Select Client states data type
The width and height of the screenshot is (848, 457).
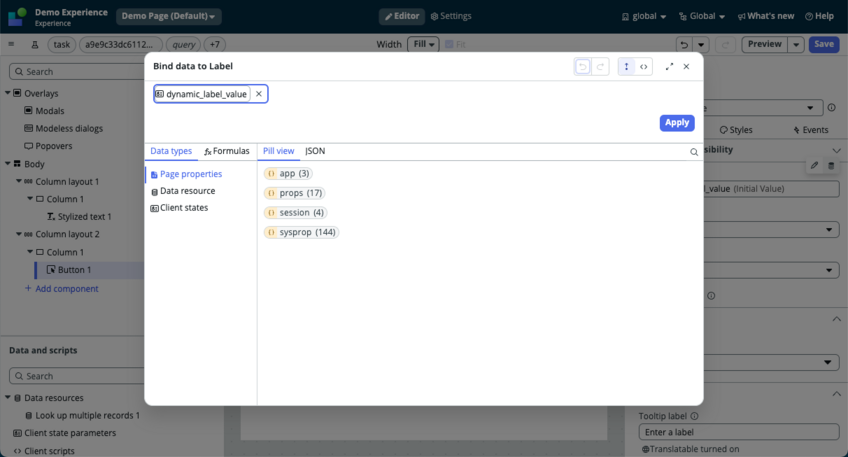[179, 208]
